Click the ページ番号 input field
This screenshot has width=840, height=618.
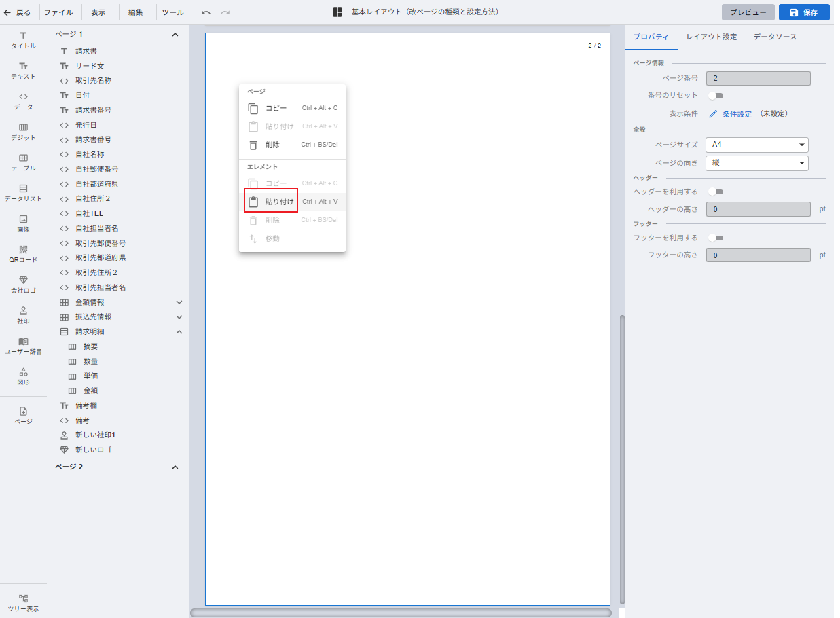pos(758,79)
